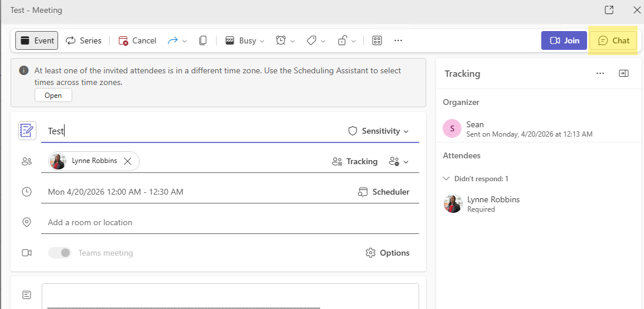Viewport: 644px width, 309px height.
Task: Click Open in the time zone notice
Action: click(53, 96)
